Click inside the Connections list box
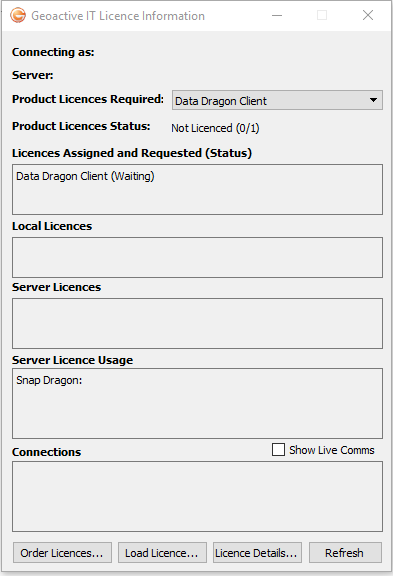 pos(198,497)
